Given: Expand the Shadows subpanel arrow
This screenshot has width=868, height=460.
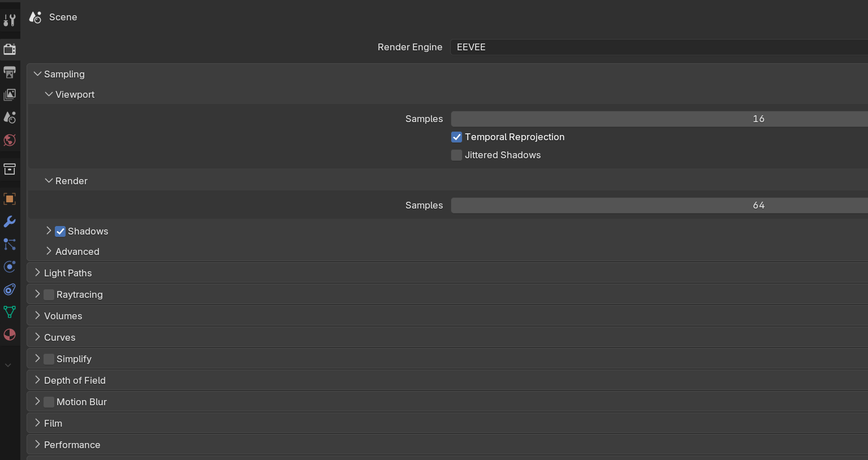Looking at the screenshot, I should coord(49,231).
